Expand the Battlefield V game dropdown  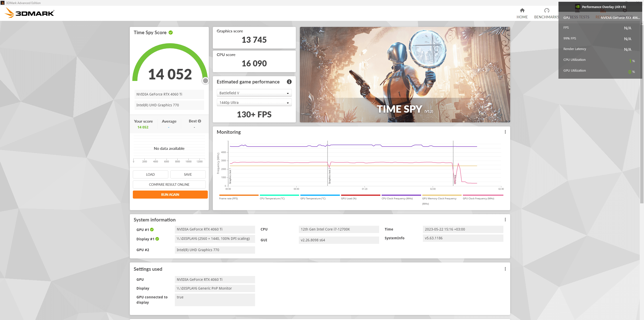click(254, 93)
